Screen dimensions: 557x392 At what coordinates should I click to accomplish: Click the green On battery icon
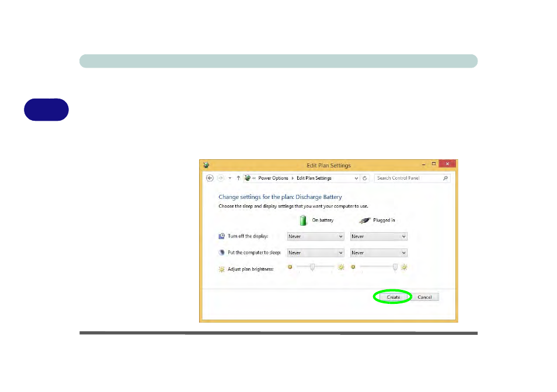point(303,220)
